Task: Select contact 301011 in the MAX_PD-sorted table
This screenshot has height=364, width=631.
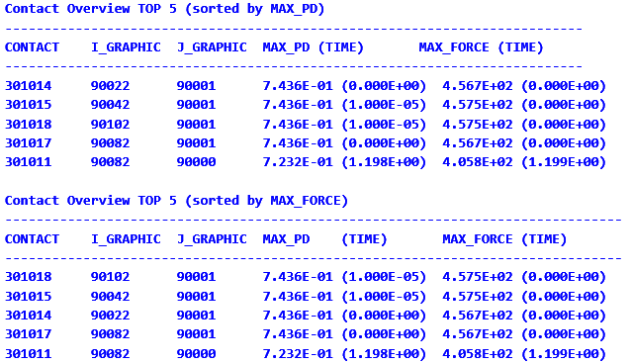Action: coord(28,162)
